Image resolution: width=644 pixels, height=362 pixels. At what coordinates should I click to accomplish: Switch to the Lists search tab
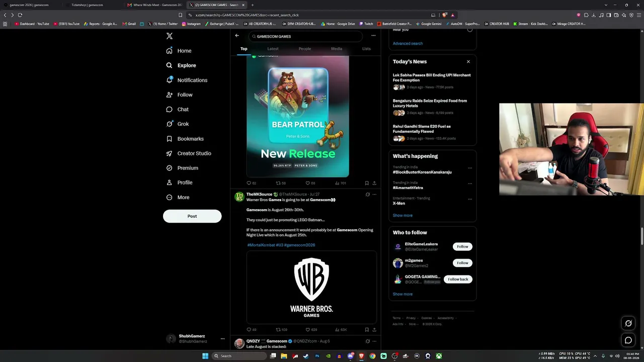(366, 49)
